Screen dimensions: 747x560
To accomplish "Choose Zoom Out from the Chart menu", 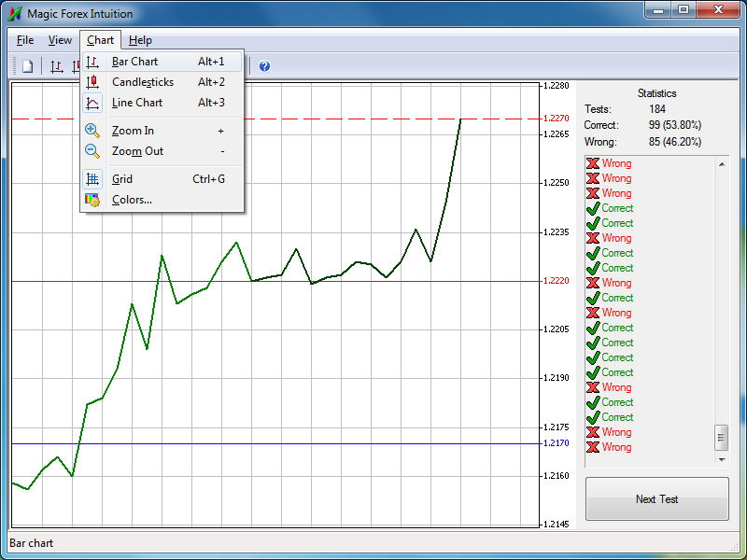I will point(162,151).
